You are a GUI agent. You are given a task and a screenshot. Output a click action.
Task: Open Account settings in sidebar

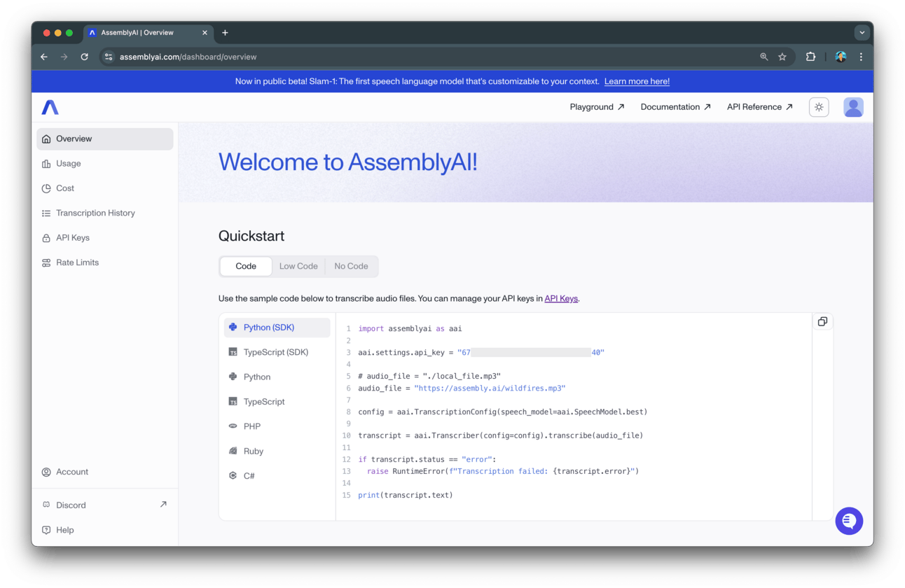(x=104, y=472)
